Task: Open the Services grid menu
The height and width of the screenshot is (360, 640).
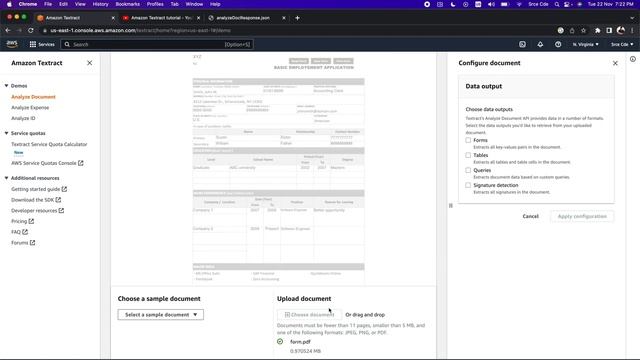Action: [x=42, y=44]
